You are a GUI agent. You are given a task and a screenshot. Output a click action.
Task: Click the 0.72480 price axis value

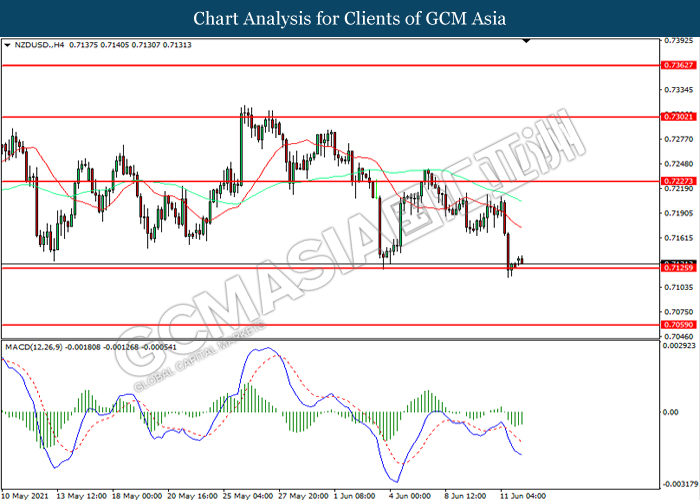(679, 164)
